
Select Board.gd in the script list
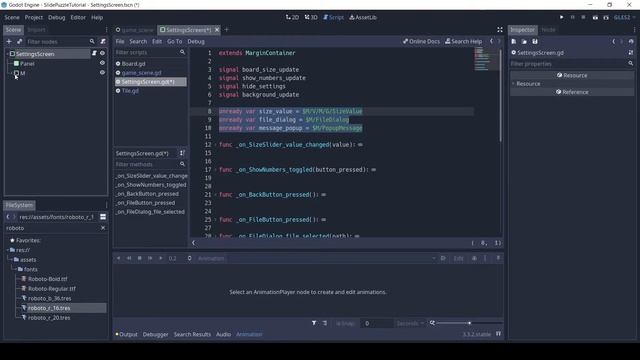coord(133,64)
